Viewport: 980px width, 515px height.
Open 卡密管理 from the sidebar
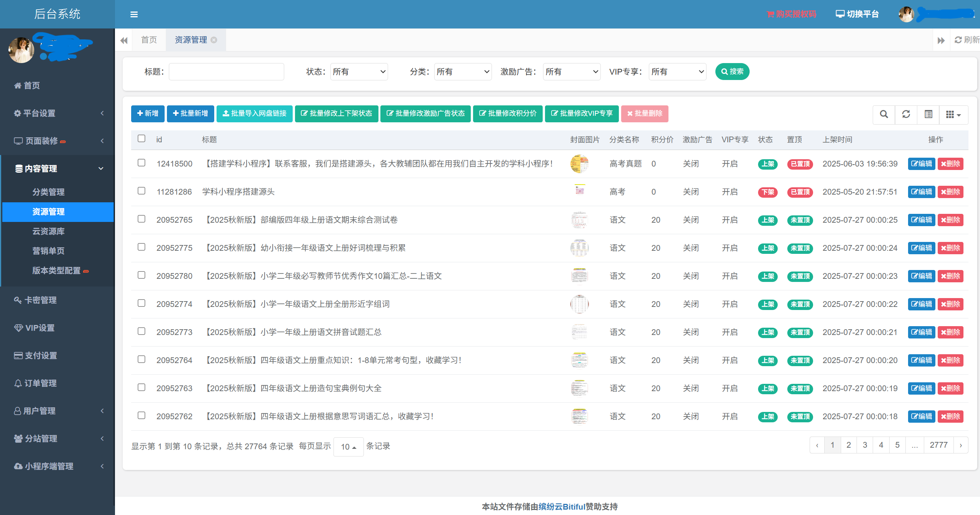[41, 300]
